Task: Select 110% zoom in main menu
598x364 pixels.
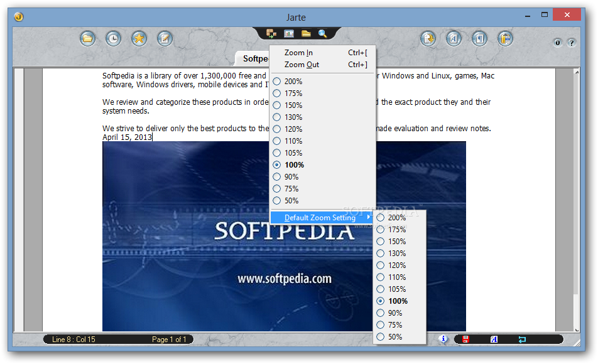Action: 322,141
